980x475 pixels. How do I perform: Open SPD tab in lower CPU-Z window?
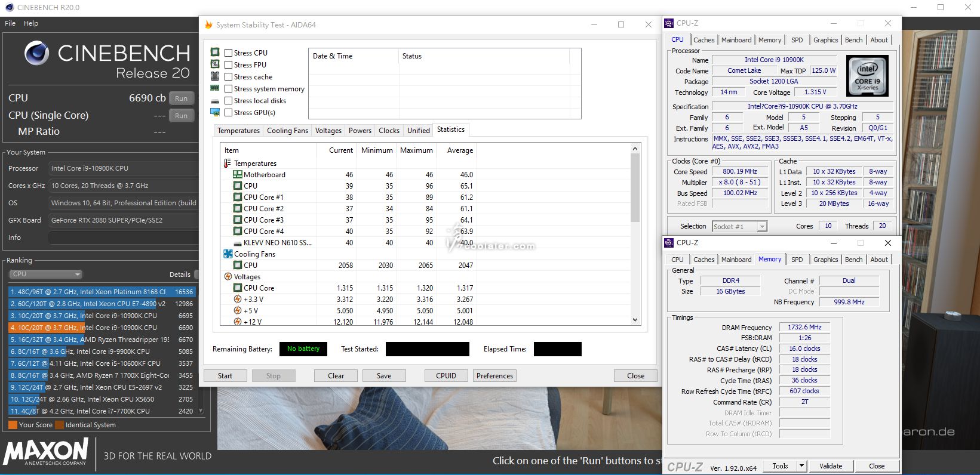(x=797, y=260)
